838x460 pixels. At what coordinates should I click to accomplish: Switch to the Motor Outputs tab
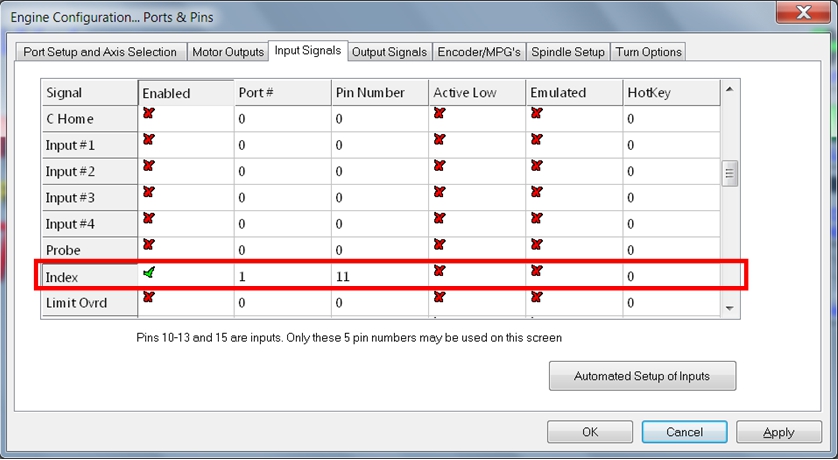pos(227,52)
